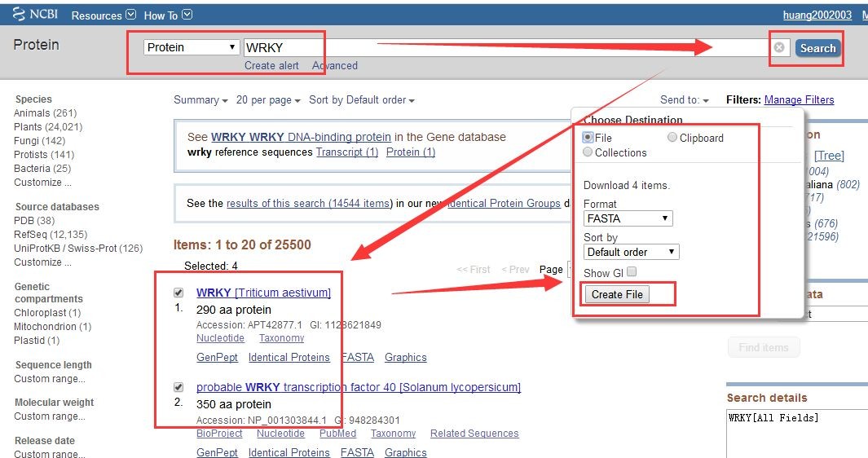Expand the 20 per page menu
Viewport: 868px width, 458px height.
click(x=268, y=100)
